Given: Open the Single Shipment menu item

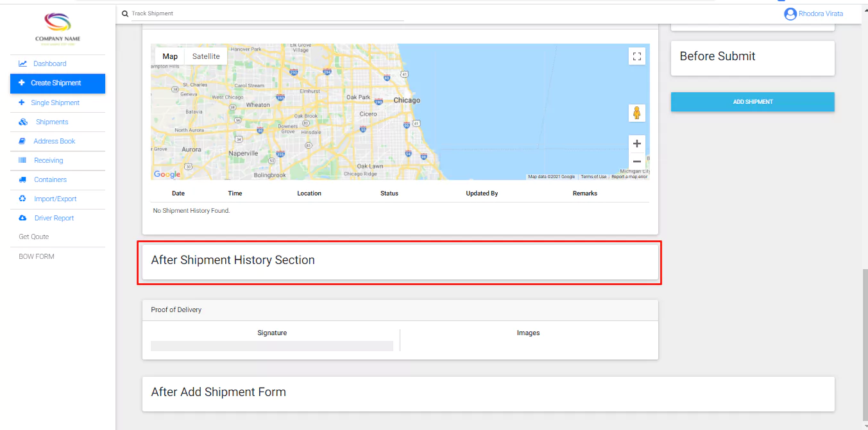Looking at the screenshot, I should tap(55, 103).
